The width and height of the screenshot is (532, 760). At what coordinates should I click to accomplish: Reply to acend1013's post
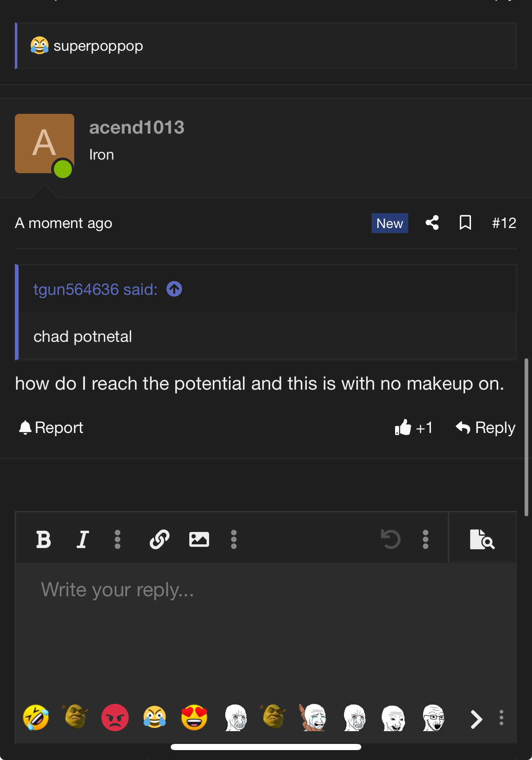(x=485, y=428)
